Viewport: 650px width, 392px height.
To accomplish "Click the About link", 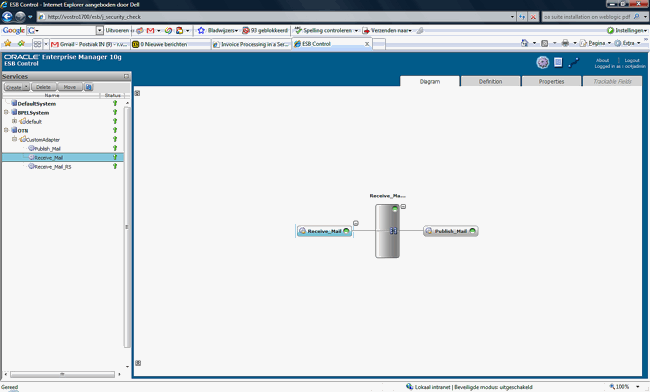I will [x=602, y=60].
